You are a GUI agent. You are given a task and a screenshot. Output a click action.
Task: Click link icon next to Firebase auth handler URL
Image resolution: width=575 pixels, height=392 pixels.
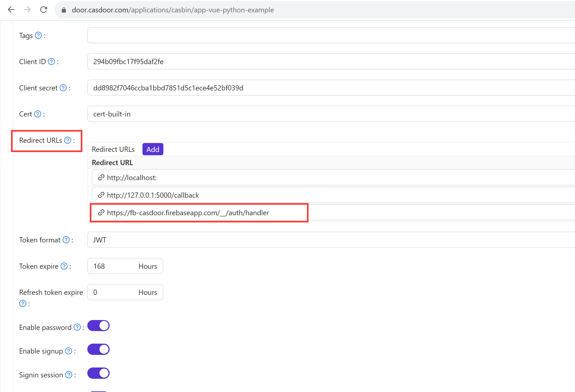click(x=101, y=213)
